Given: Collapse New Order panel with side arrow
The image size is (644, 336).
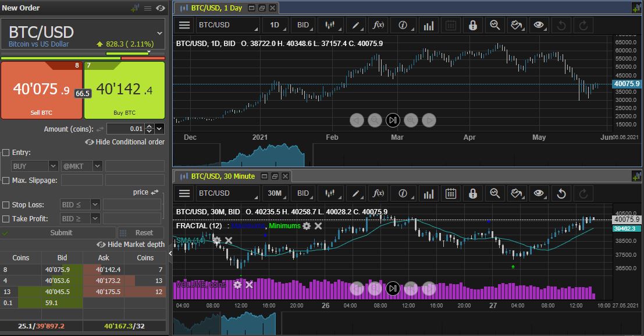Looking at the screenshot, I should pyautogui.click(x=170, y=253).
